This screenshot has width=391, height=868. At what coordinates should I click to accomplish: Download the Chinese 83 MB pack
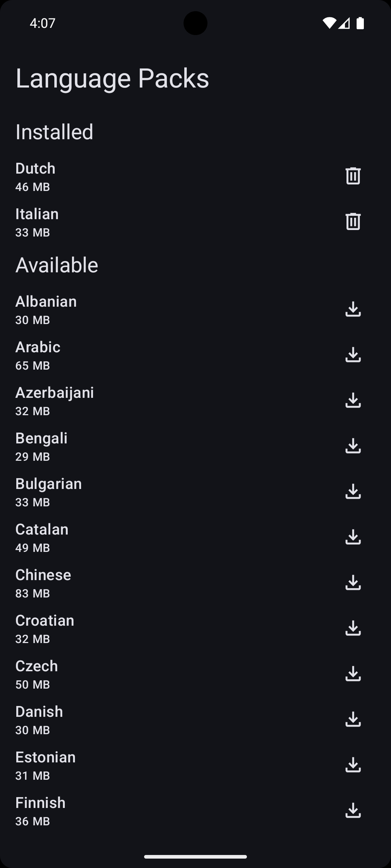pyautogui.click(x=353, y=583)
